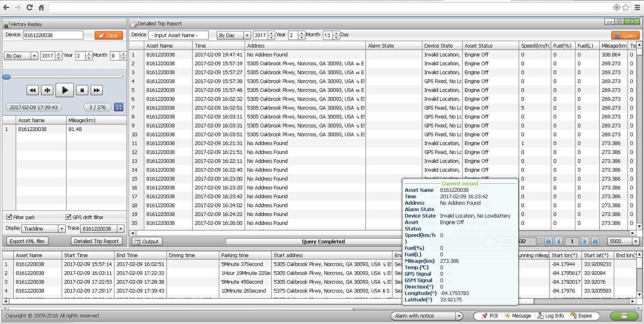Click the Input Asset Name device field
The height and width of the screenshot is (324, 644).
coord(178,35)
